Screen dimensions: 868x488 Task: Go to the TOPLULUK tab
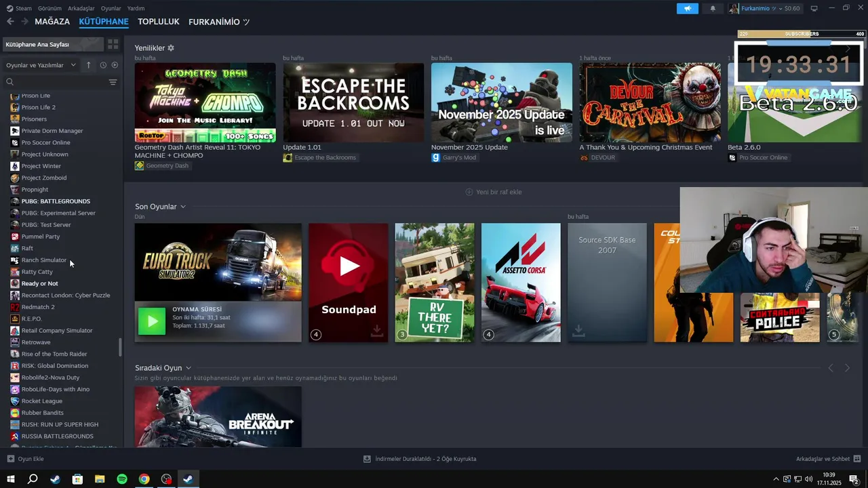pos(159,22)
